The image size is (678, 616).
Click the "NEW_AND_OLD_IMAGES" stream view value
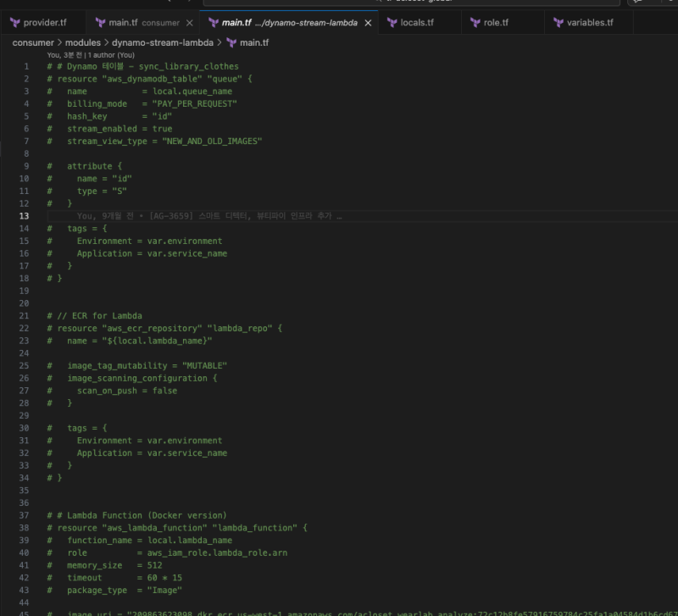coord(212,141)
